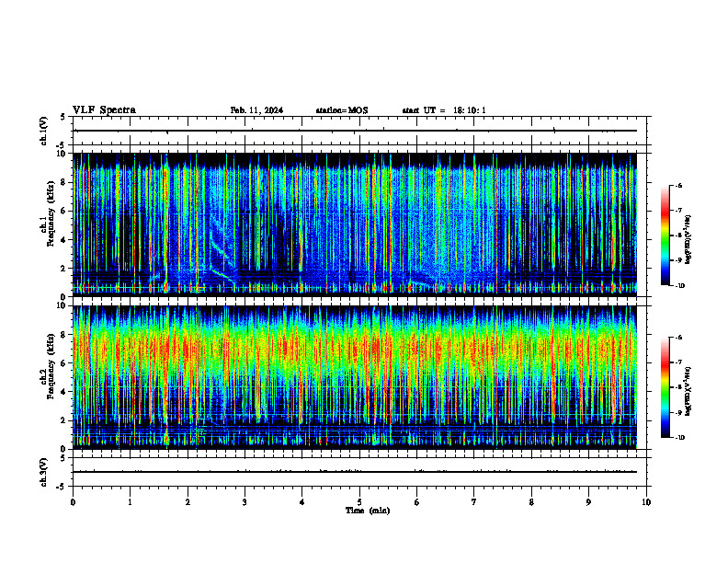Screen dimensions: 728x563
Task: Click the ch.2 spectrogram color scale bar
Action: pos(665,387)
